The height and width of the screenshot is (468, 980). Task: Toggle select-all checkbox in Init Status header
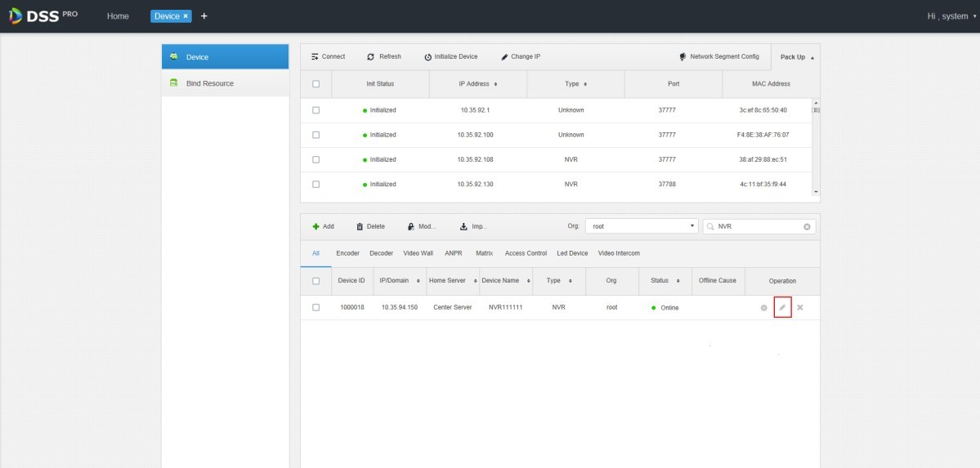point(315,84)
